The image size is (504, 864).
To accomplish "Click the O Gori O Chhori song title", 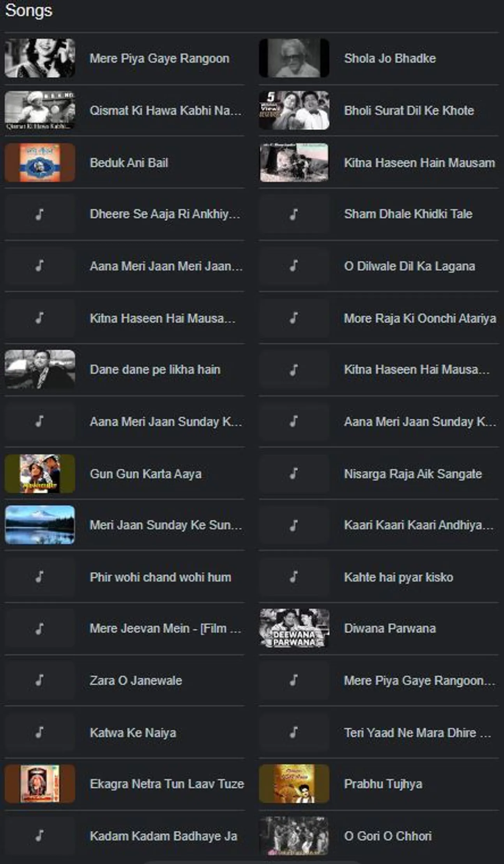I will point(388,836).
